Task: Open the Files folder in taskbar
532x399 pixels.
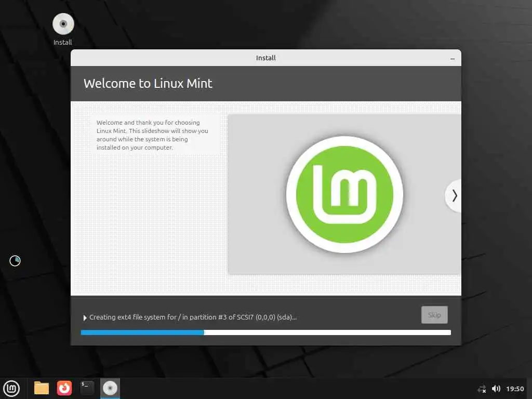Action: [x=42, y=388]
